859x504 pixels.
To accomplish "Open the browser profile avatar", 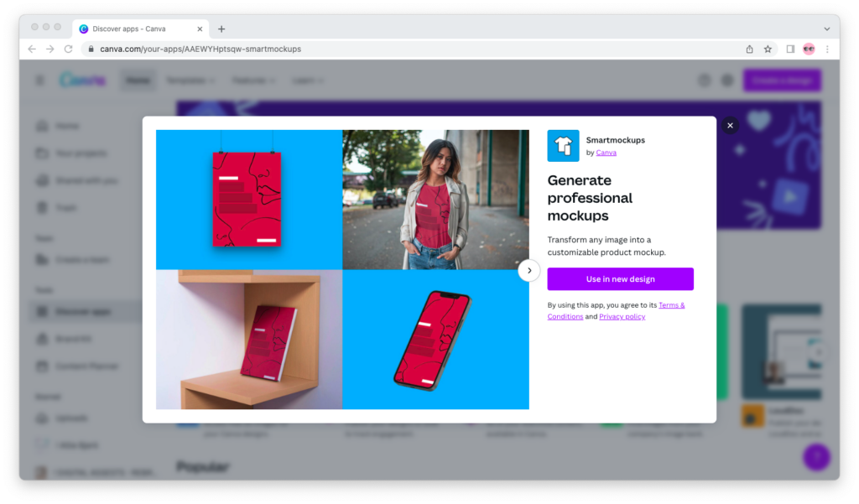I will [x=809, y=49].
